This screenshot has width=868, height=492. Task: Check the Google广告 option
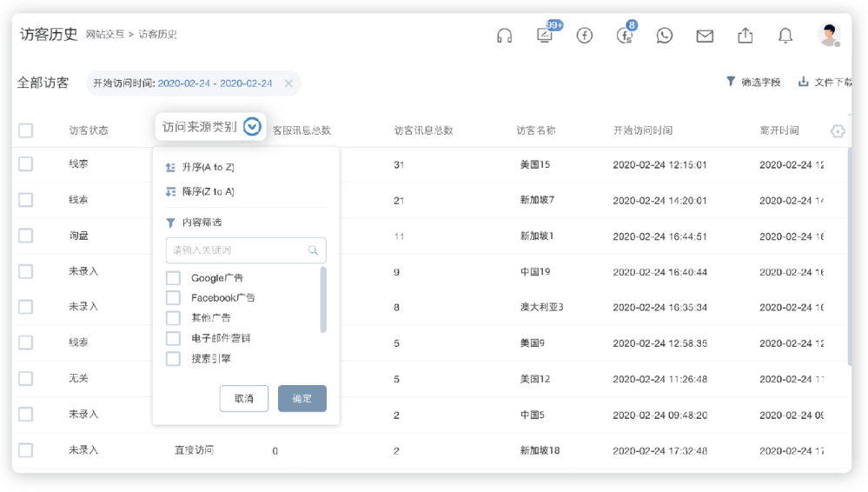click(173, 277)
